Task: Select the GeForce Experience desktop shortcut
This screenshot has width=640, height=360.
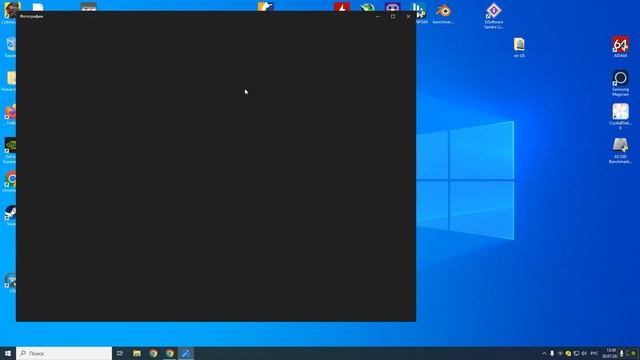Action: [10, 150]
